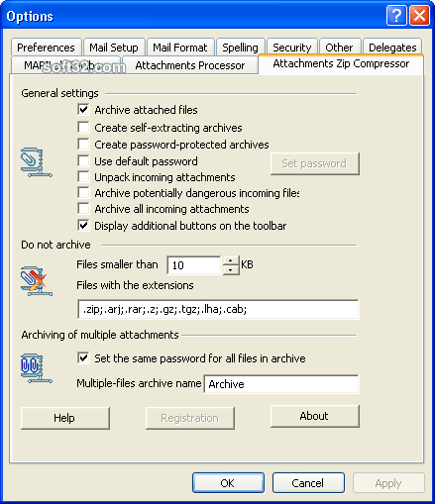
Task: Toggle Set the same password for all files
Action: pos(83,357)
